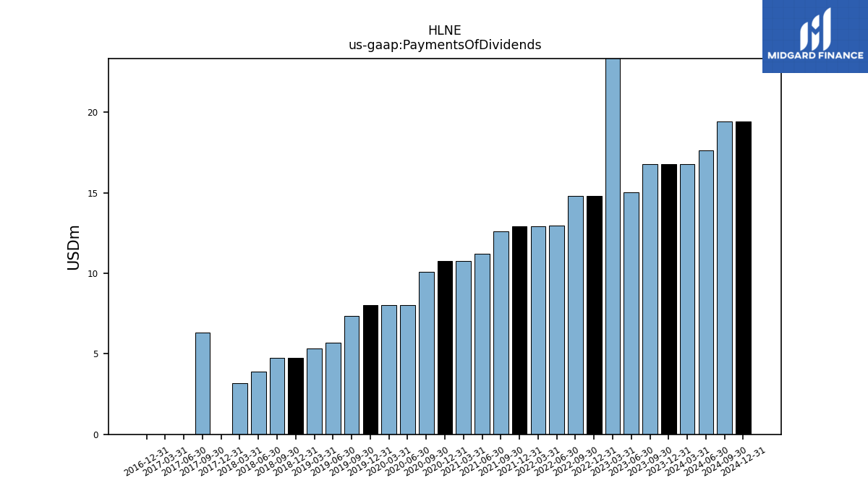
Task: Click the y-axis tick label 5
Action: click(95, 354)
